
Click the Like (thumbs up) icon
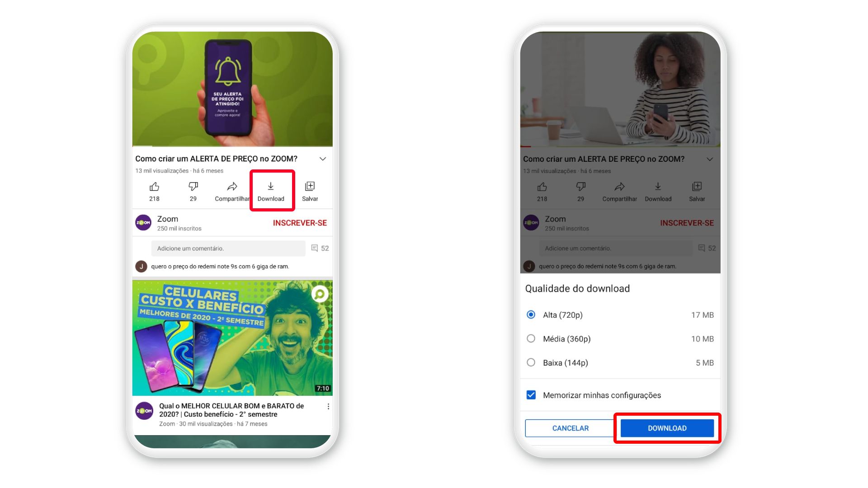click(154, 186)
